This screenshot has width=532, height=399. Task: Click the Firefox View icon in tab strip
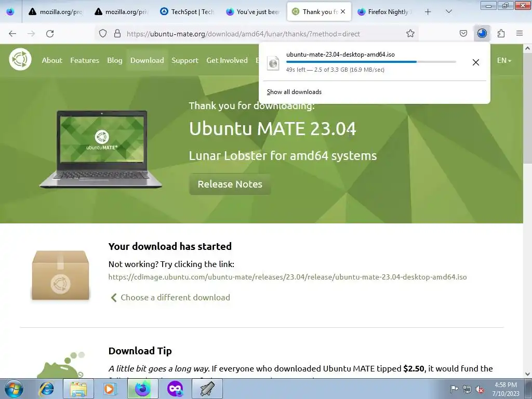[x=10, y=12]
